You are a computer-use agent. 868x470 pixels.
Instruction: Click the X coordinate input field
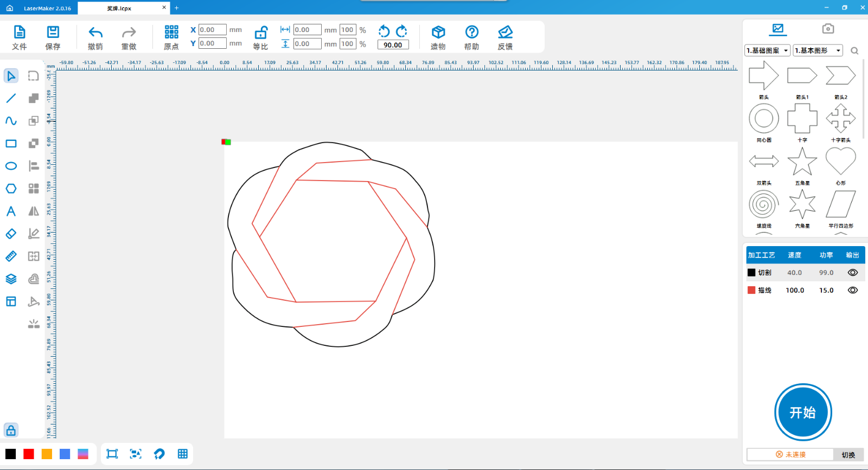tap(212, 30)
